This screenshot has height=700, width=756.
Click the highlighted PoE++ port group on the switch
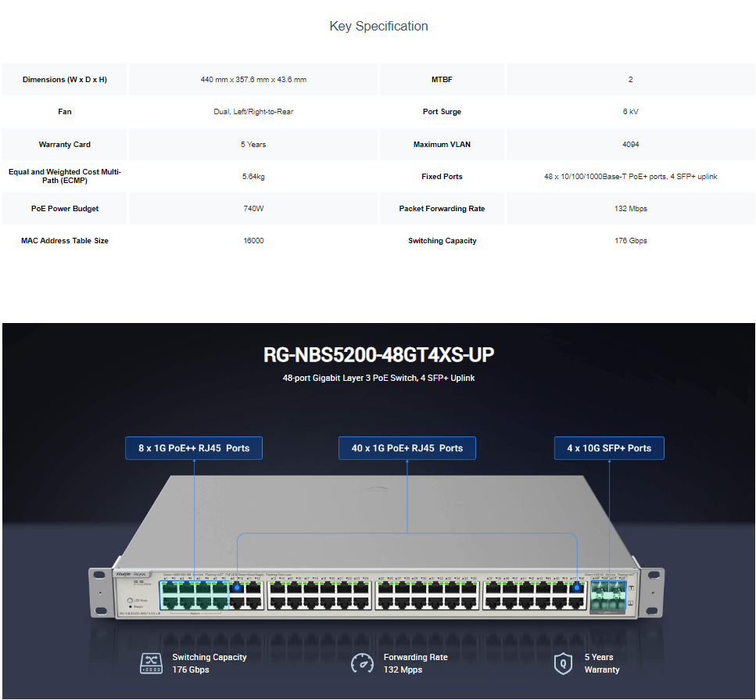[x=194, y=595]
